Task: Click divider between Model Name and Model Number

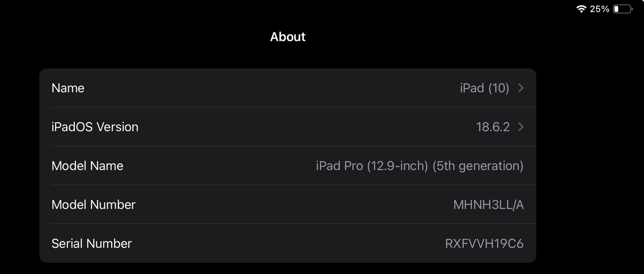Action: (x=293, y=185)
